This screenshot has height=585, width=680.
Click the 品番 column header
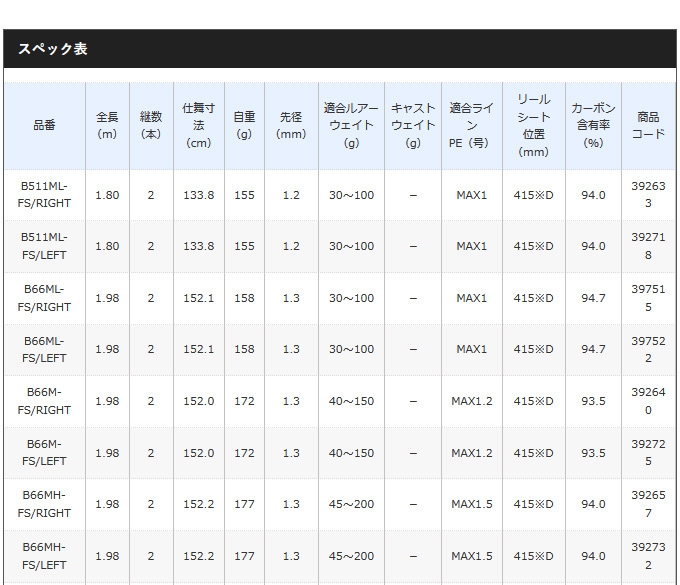click(44, 126)
